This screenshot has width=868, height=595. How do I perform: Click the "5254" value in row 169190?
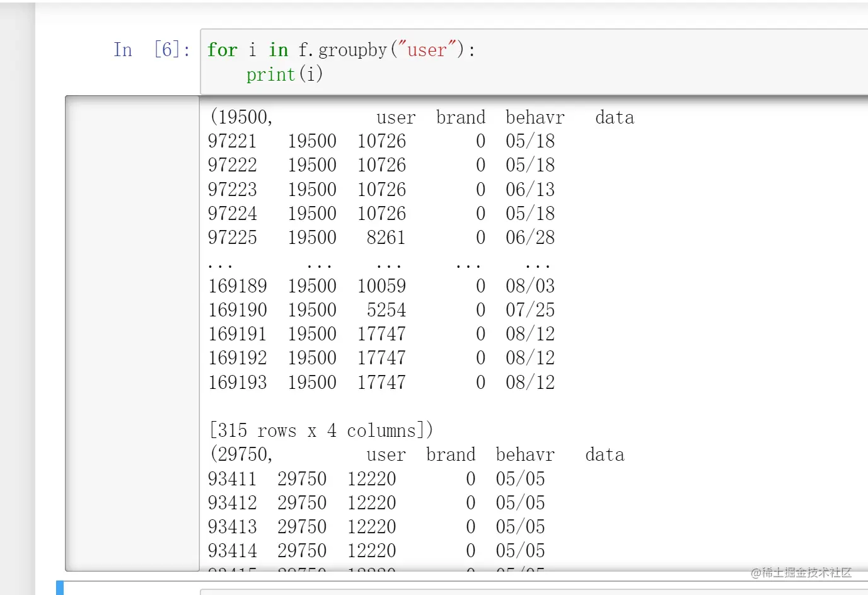386,309
